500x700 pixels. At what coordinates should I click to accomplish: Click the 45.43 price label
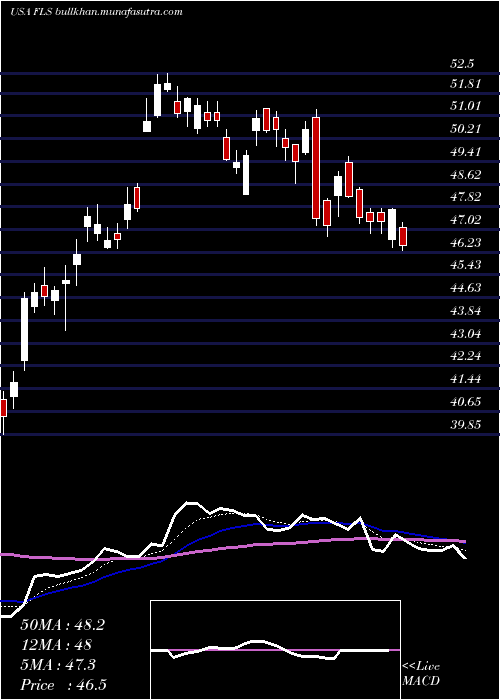click(x=465, y=265)
